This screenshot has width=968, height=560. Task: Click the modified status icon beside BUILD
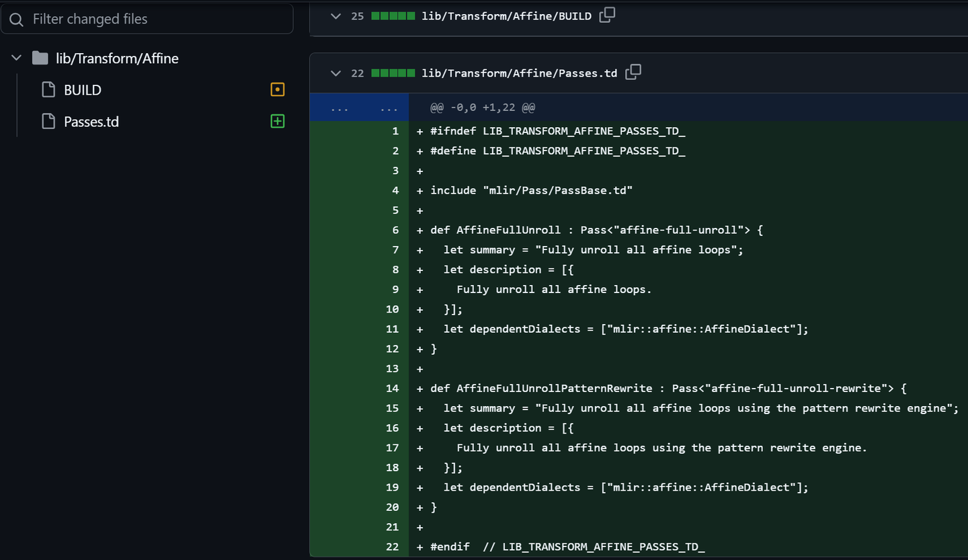pyautogui.click(x=278, y=89)
